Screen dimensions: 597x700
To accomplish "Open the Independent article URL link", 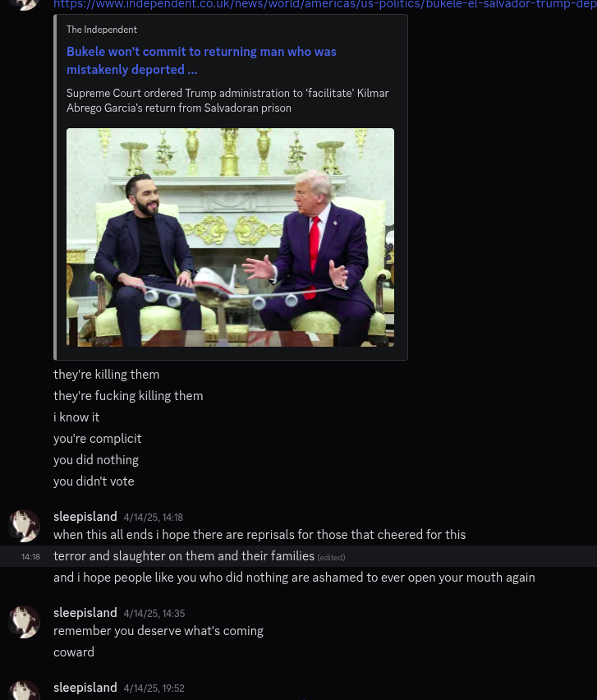I will 325,4.
